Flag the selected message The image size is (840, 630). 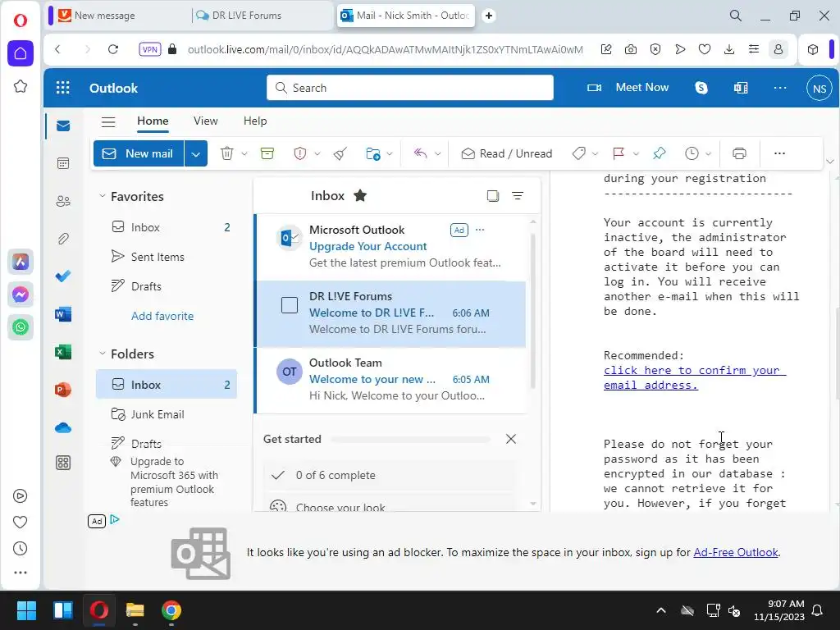click(619, 153)
